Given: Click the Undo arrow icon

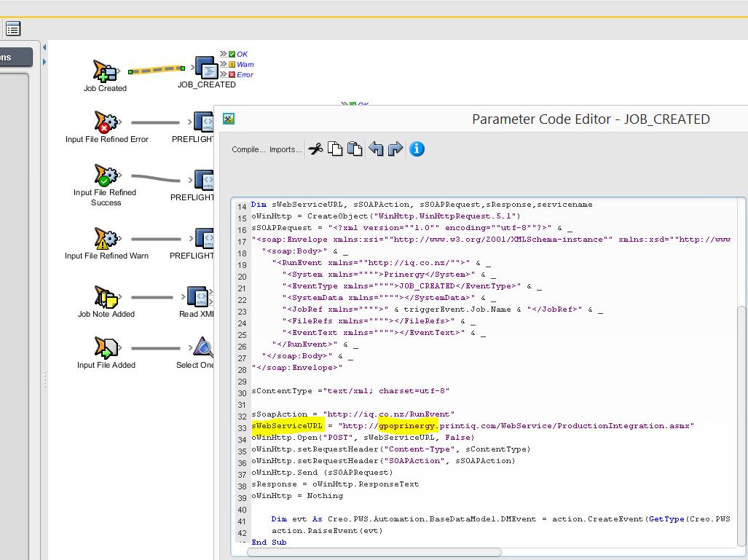Looking at the screenshot, I should (376, 149).
